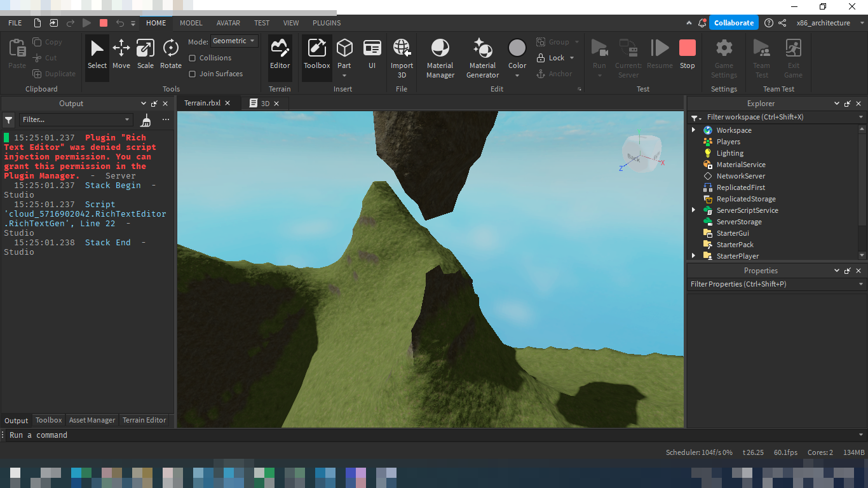Click the Output filter funnel icon
This screenshot has width=868, height=488.
pyautogui.click(x=9, y=119)
